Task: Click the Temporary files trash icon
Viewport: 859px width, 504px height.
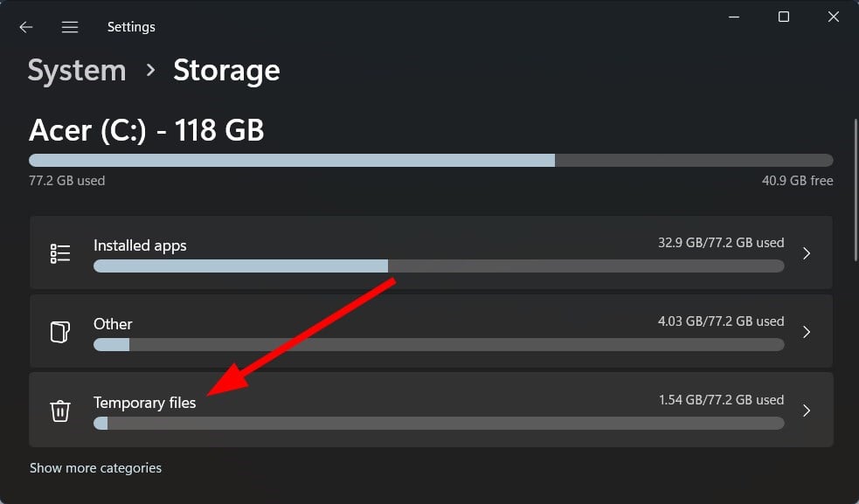Action: point(59,411)
